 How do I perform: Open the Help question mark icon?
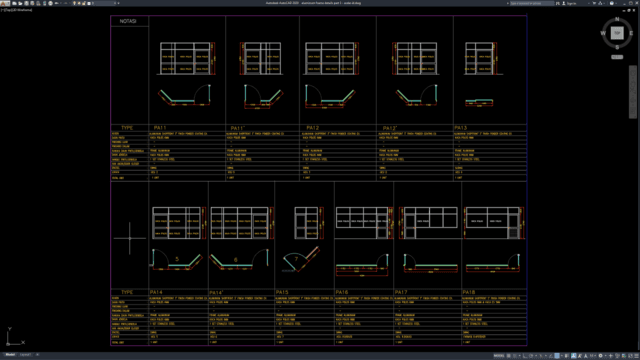click(612, 3)
